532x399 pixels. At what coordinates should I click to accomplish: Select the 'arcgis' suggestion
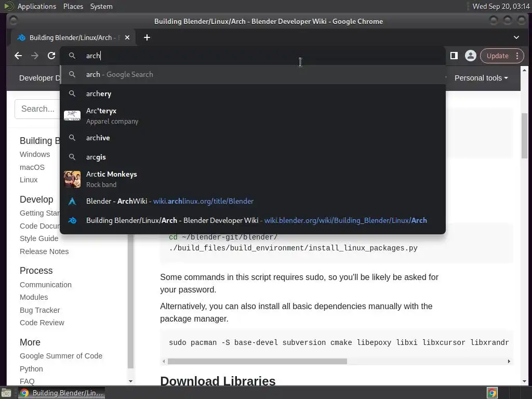tap(253, 157)
